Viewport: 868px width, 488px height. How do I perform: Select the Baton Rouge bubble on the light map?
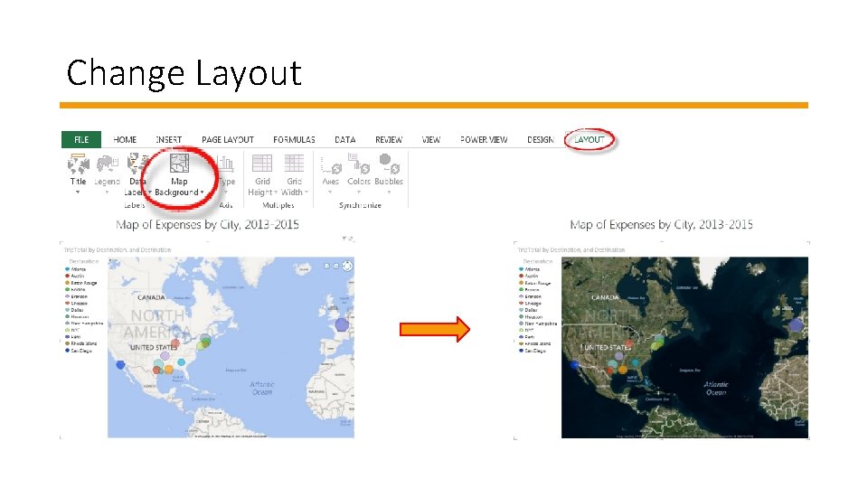pos(168,369)
